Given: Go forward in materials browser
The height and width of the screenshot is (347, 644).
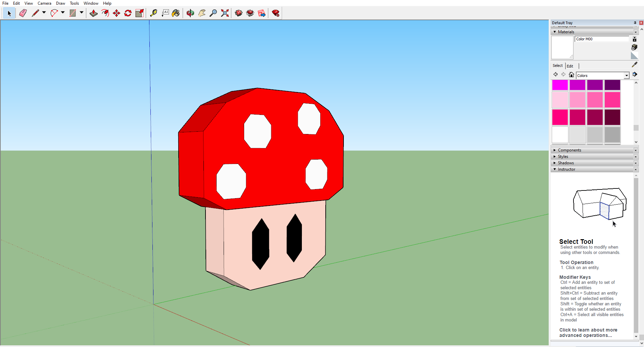Looking at the screenshot, I should tap(563, 75).
